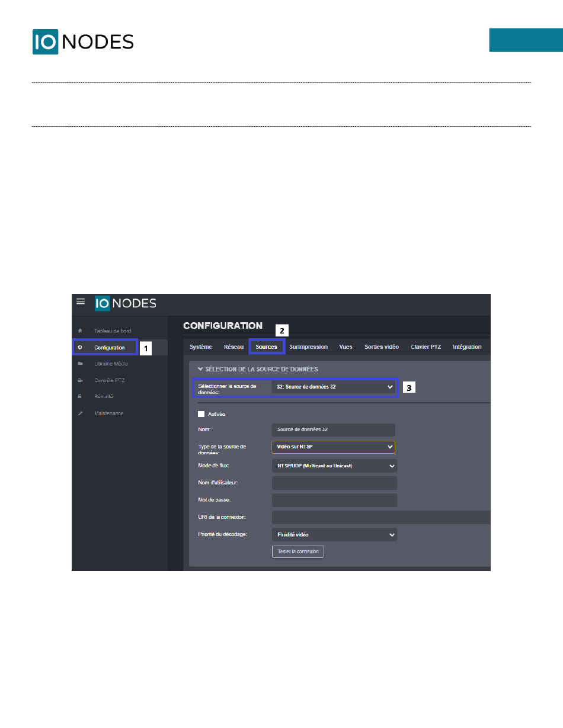Image resolution: width=563 pixels, height=728 pixels.
Task: Open Tableau de bord in the sidebar
Action: pyautogui.click(x=112, y=331)
